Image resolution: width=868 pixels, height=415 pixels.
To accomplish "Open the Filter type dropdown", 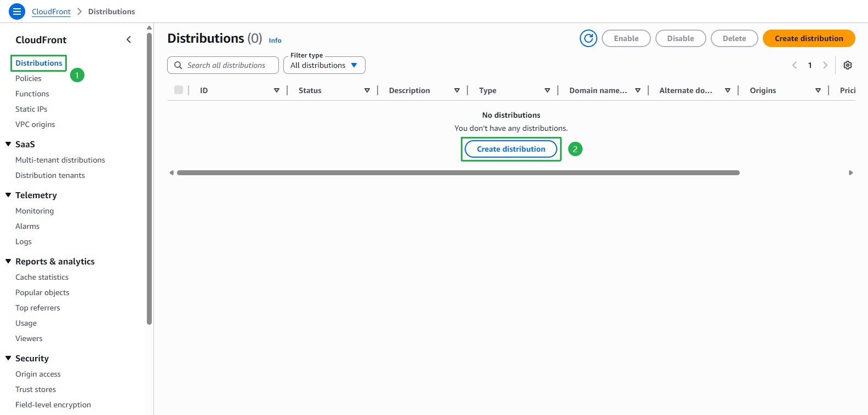I will click(x=324, y=65).
